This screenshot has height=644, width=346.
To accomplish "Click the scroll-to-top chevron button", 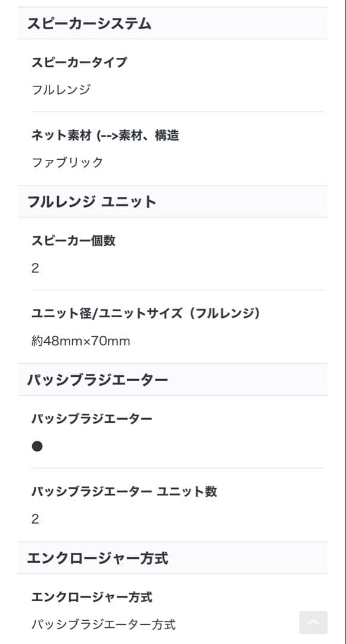I will coord(313,623).
